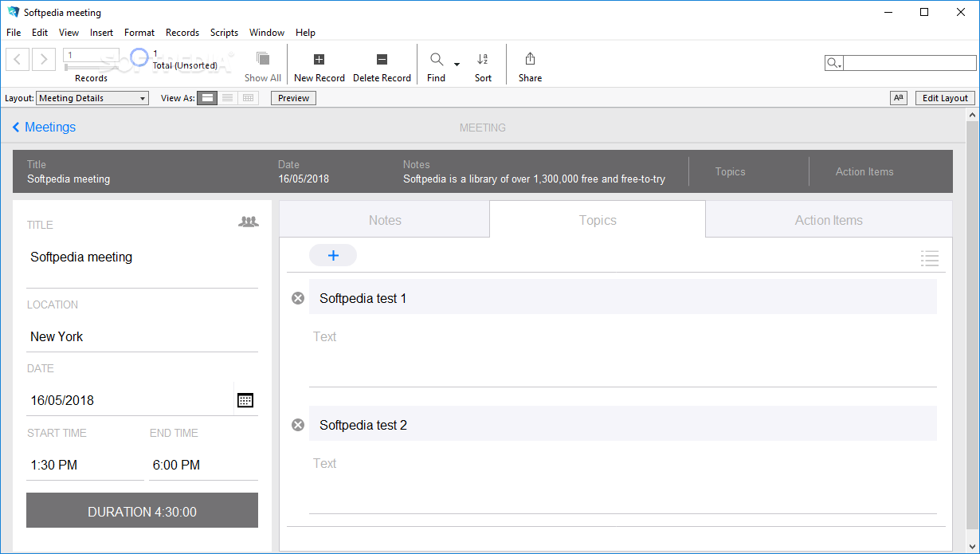This screenshot has width=980, height=554.
Task: Click the quick find search field
Action: pyautogui.click(x=909, y=63)
